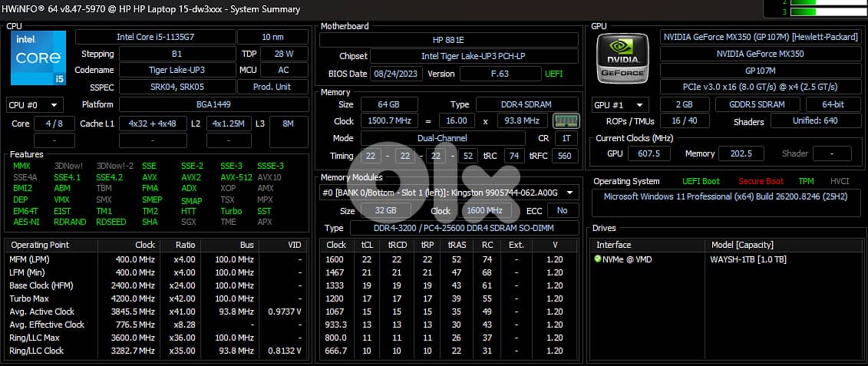868x366 pixels.
Task: Click the AES-NI feature flag
Action: point(25,222)
